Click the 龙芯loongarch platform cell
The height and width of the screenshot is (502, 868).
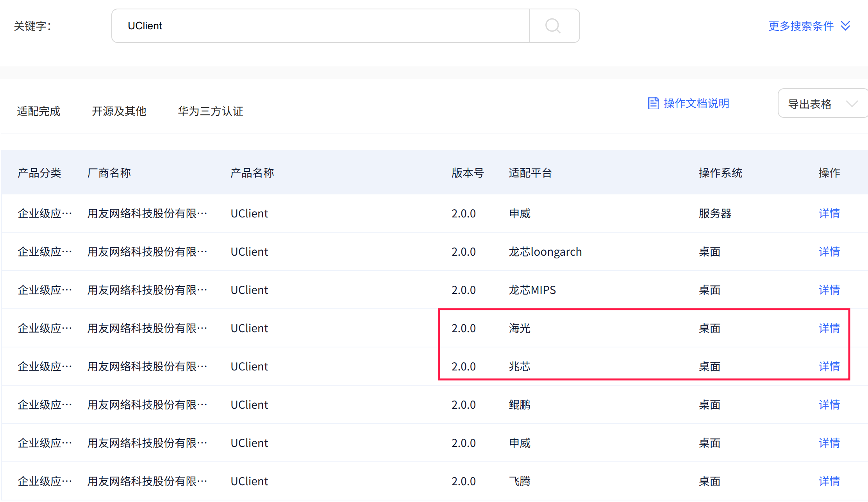pyautogui.click(x=545, y=252)
